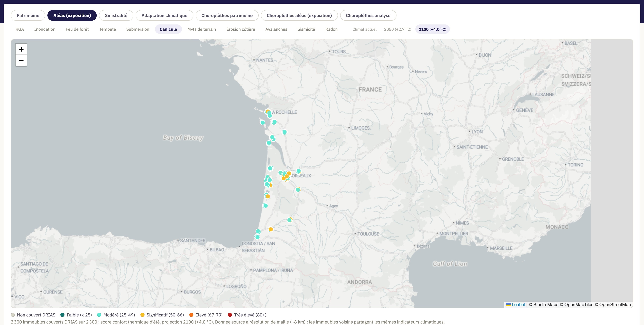Click the Très élevé (80+) legend swatch

pyautogui.click(x=230, y=315)
